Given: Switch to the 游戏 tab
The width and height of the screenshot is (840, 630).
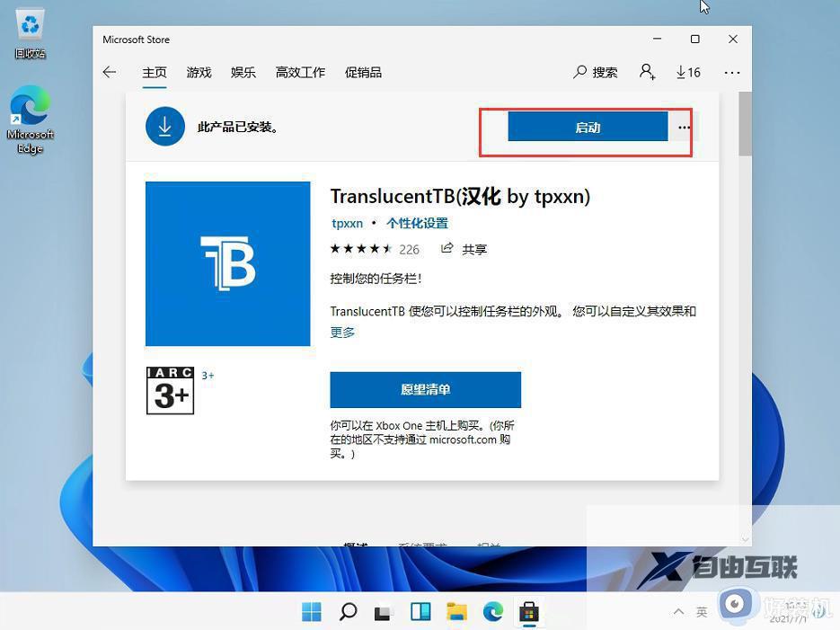Looking at the screenshot, I should (x=199, y=72).
